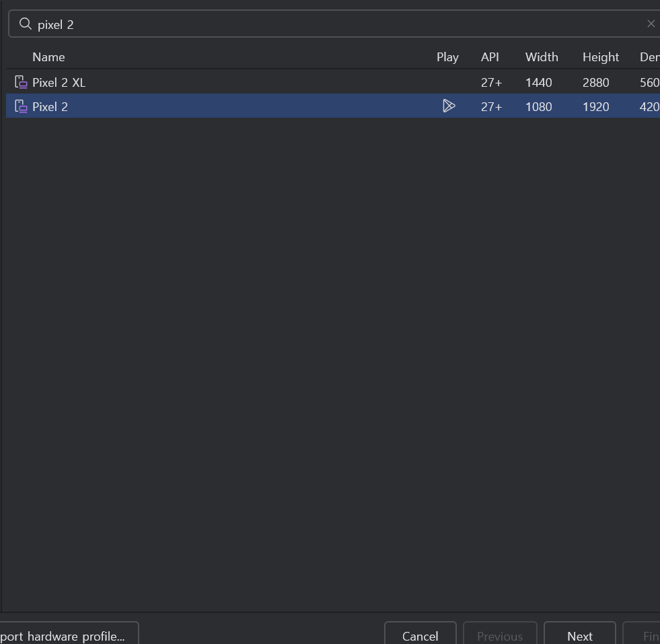Click the 27+ API value for Pixel 2 XL

coord(492,83)
